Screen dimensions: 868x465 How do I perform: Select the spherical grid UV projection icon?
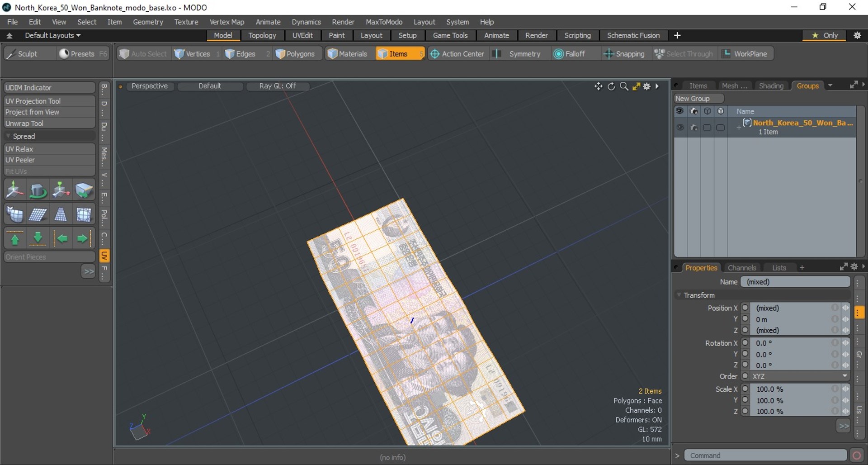pos(84,214)
